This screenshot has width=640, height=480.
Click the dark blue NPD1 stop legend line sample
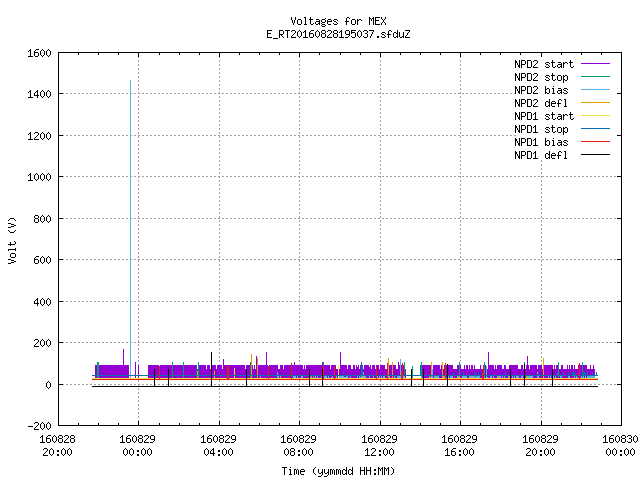tap(595, 129)
